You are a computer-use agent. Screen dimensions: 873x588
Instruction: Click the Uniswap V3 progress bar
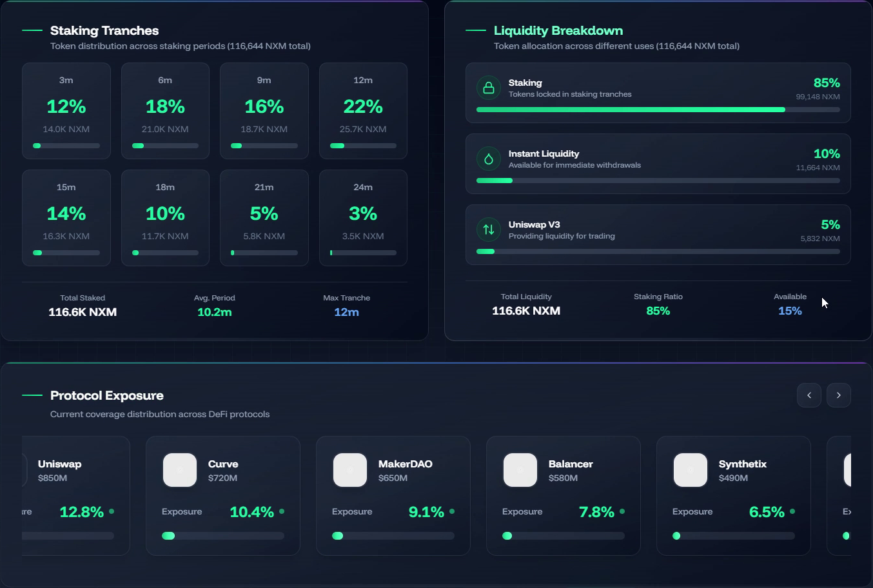coord(658,251)
